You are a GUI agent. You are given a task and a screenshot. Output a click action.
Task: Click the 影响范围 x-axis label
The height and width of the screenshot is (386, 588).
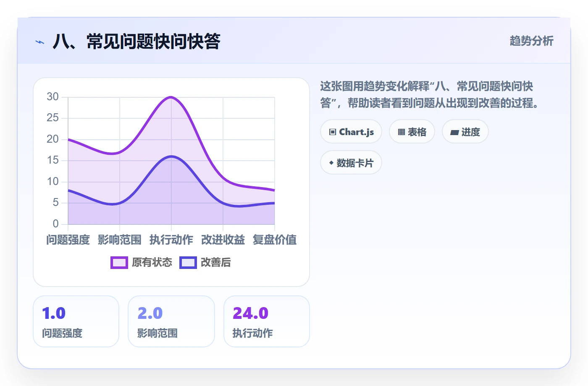pyautogui.click(x=120, y=240)
